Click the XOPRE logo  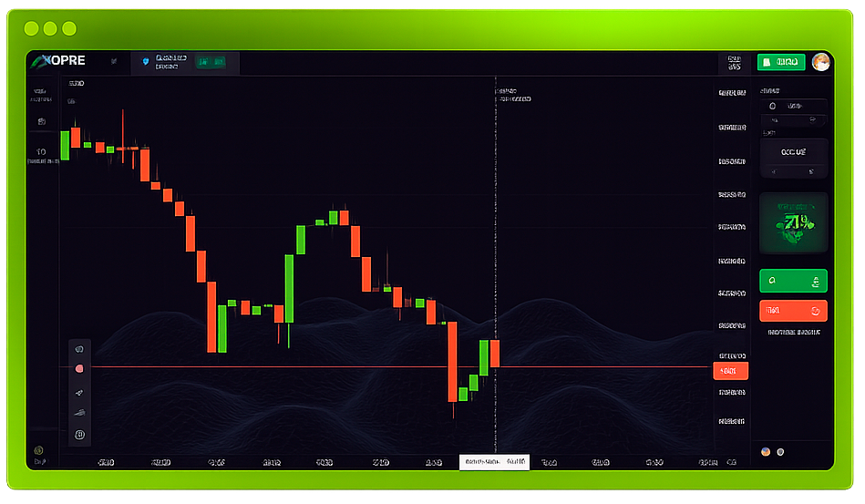pyautogui.click(x=58, y=61)
